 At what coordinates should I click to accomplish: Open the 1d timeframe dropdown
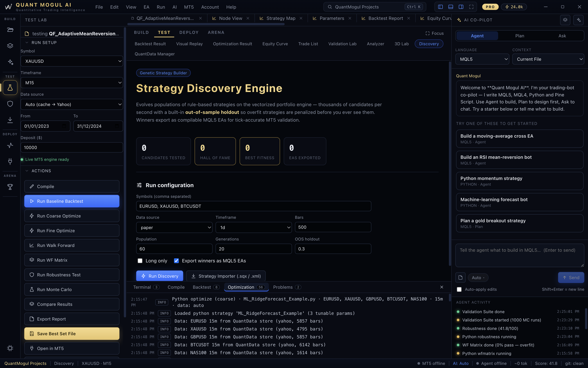pos(254,227)
